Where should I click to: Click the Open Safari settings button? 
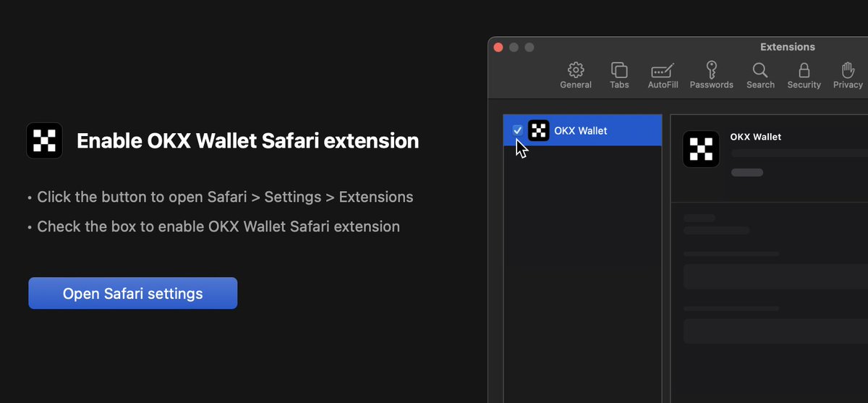click(132, 293)
